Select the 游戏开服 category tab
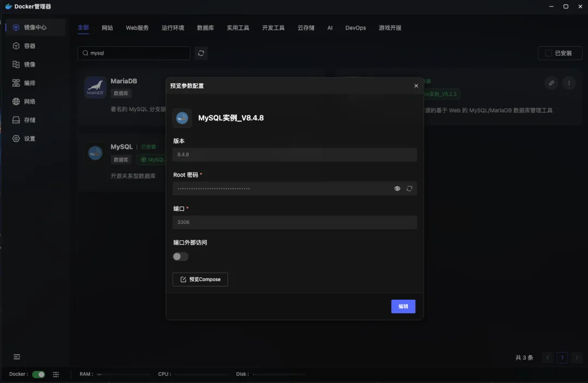 click(390, 28)
